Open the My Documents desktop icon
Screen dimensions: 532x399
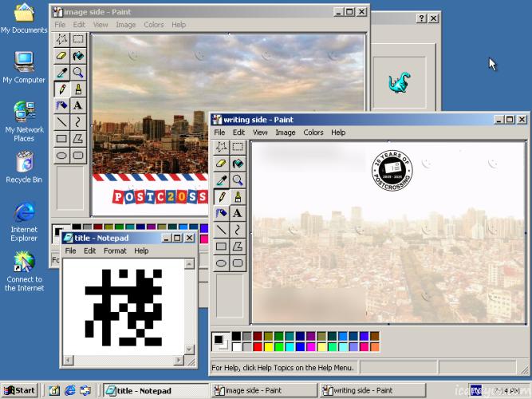pyautogui.click(x=24, y=18)
